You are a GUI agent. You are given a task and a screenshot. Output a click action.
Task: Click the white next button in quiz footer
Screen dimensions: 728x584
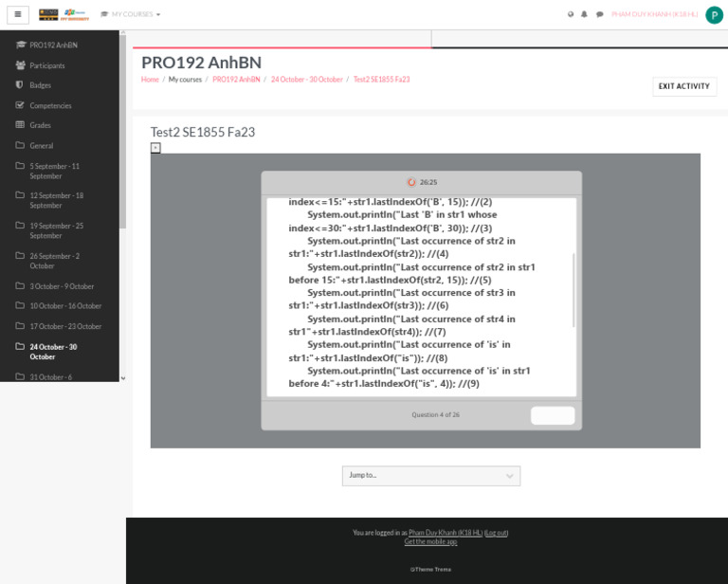click(x=553, y=415)
